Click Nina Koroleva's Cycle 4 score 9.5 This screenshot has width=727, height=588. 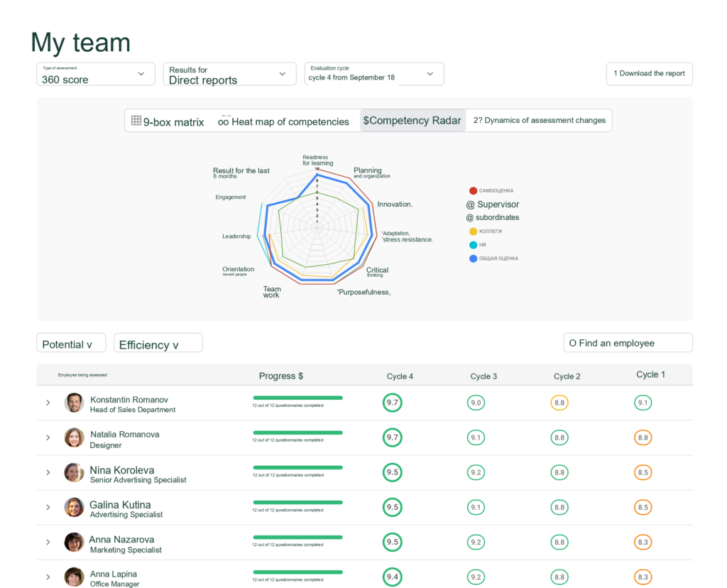click(392, 472)
